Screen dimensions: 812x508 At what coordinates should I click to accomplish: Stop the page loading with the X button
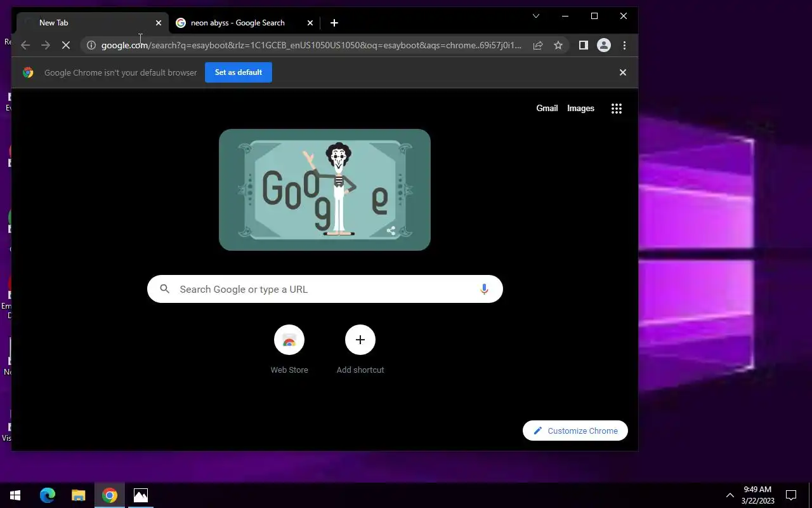click(66, 45)
